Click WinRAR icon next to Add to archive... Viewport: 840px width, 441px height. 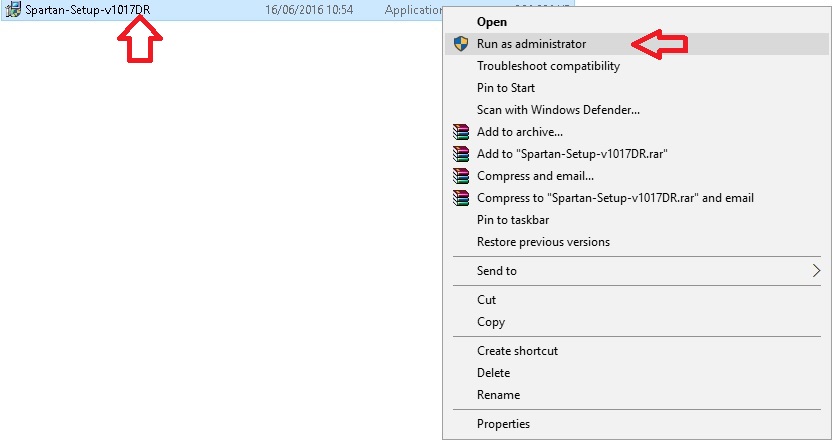[x=461, y=132]
